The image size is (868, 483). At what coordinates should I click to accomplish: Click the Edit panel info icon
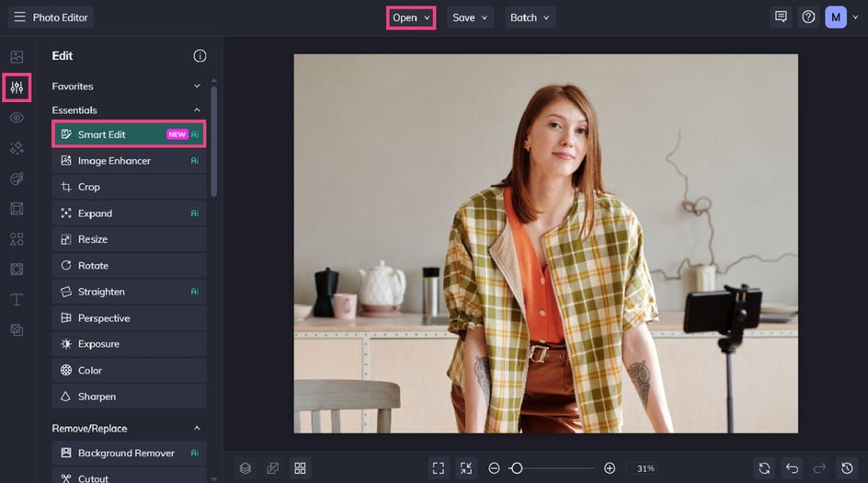coord(200,56)
